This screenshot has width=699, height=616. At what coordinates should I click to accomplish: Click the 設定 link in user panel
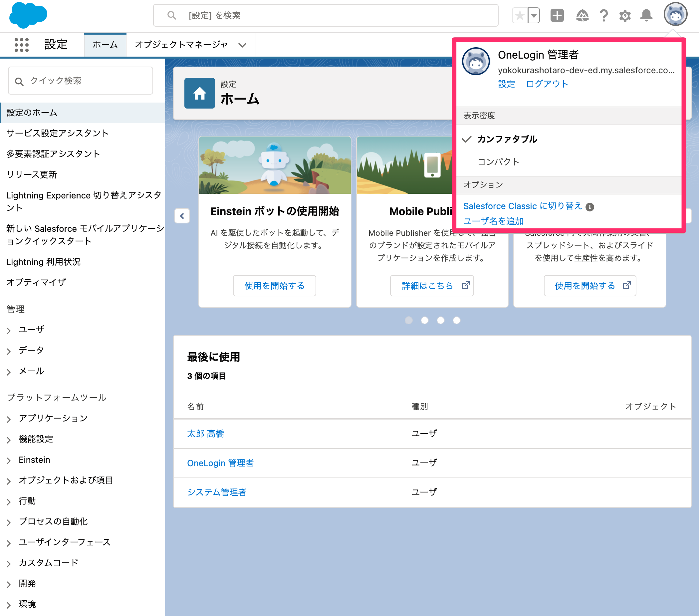tap(506, 84)
